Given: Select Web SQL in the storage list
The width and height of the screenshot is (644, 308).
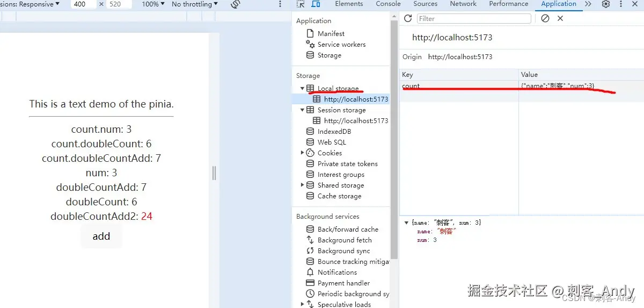Looking at the screenshot, I should [332, 142].
